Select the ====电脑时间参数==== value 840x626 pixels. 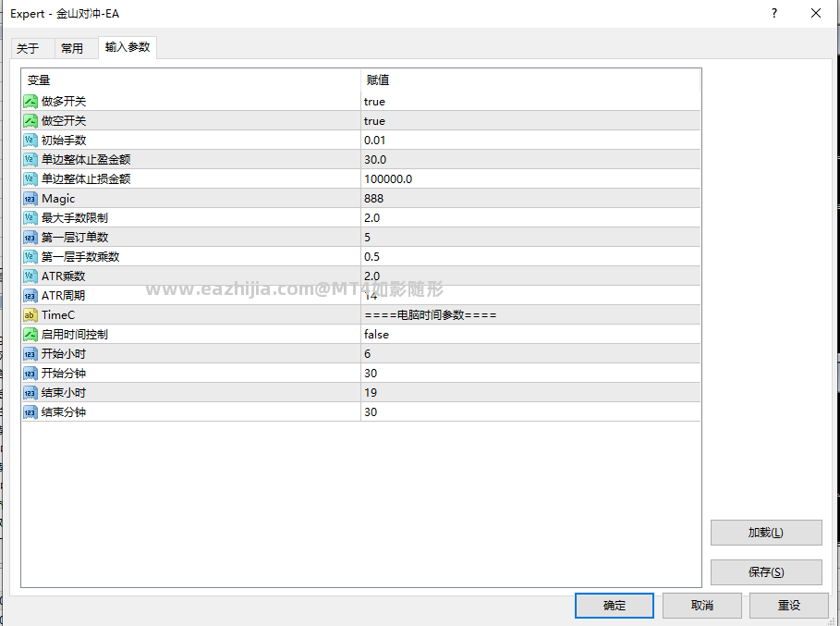tap(431, 314)
